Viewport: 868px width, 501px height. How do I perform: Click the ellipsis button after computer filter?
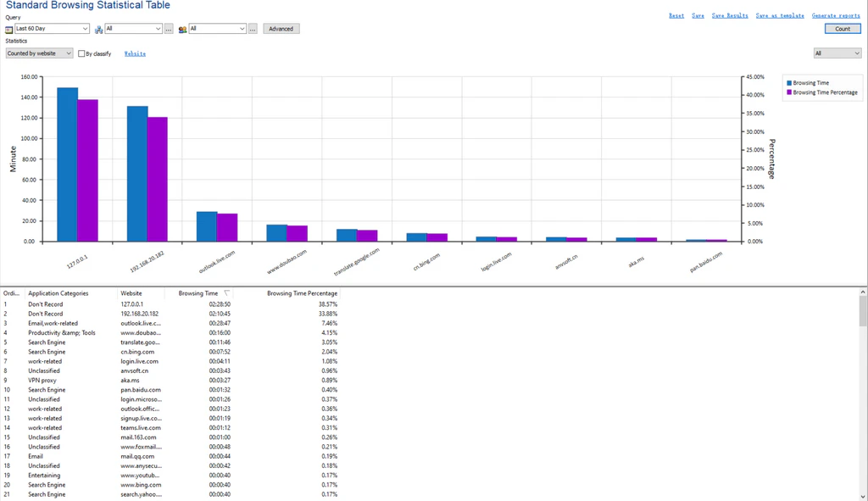pyautogui.click(x=169, y=29)
